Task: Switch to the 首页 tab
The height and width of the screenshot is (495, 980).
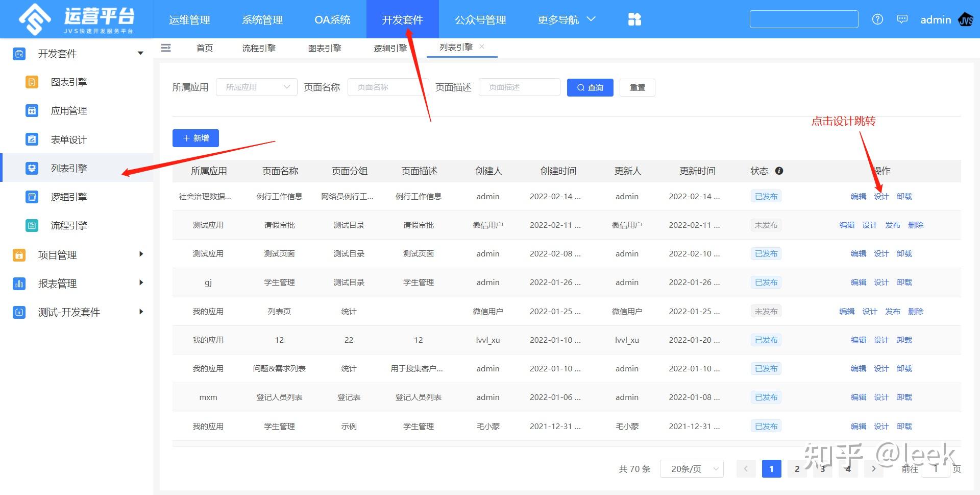Action: (x=204, y=48)
